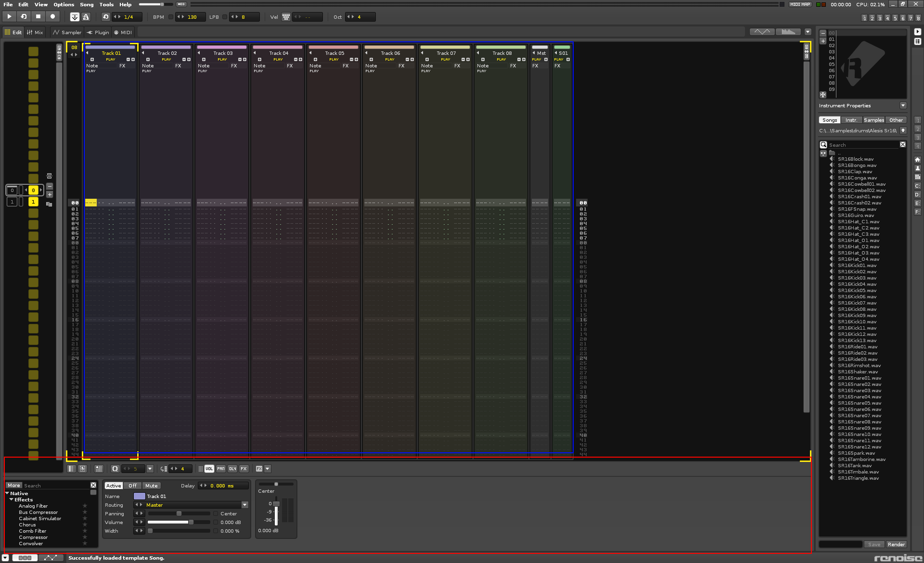
Task: Toggle the VOL column button
Action: (209, 469)
